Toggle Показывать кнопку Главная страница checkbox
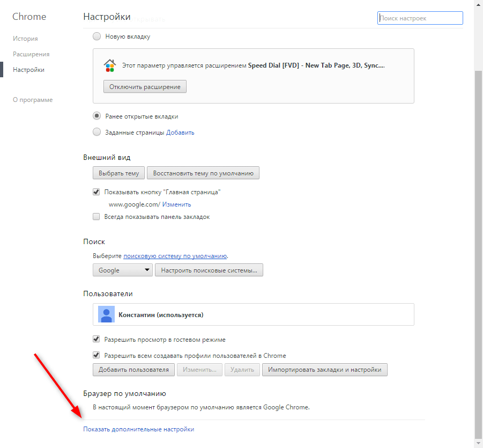The image size is (483, 448). pyautogui.click(x=96, y=192)
